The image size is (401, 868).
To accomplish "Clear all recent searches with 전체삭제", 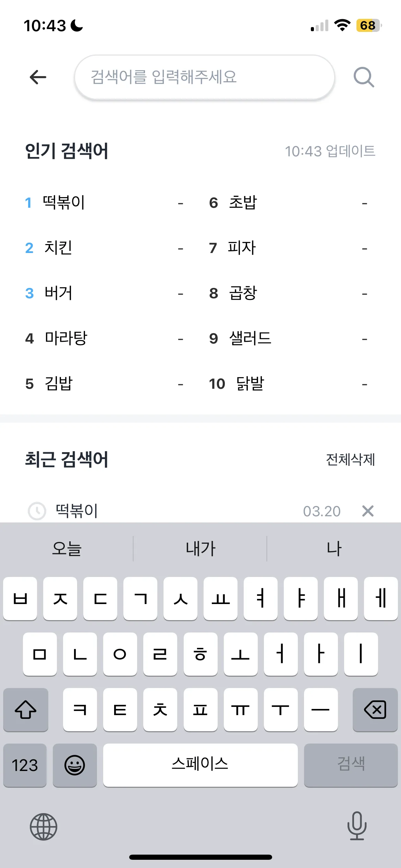I will pyautogui.click(x=350, y=460).
